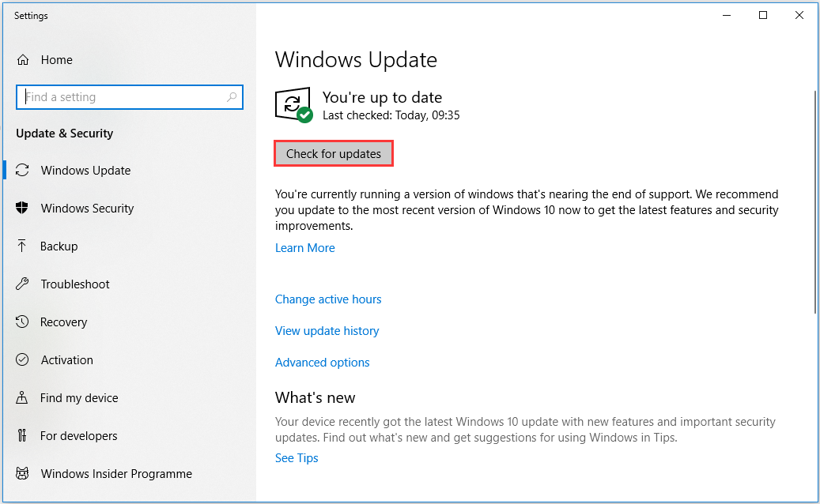Click the Windows Update sync arrows sidebar icon
This screenshot has width=820, height=504.
pos(22,171)
